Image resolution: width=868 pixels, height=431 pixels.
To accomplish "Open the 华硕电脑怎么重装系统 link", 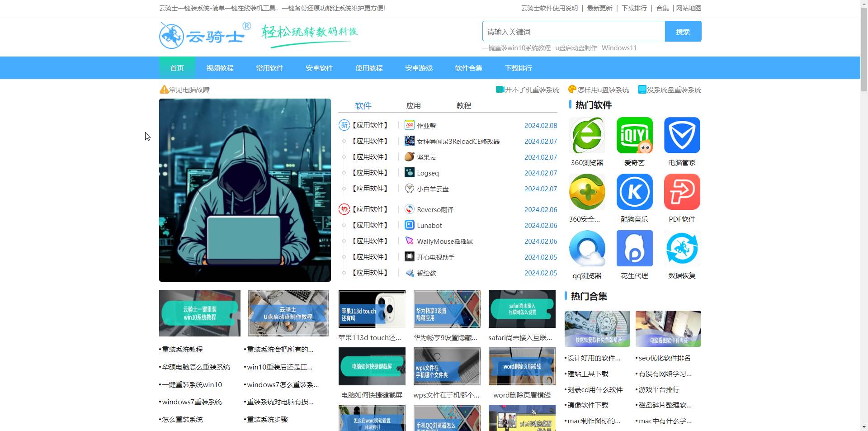I will pyautogui.click(x=196, y=367).
